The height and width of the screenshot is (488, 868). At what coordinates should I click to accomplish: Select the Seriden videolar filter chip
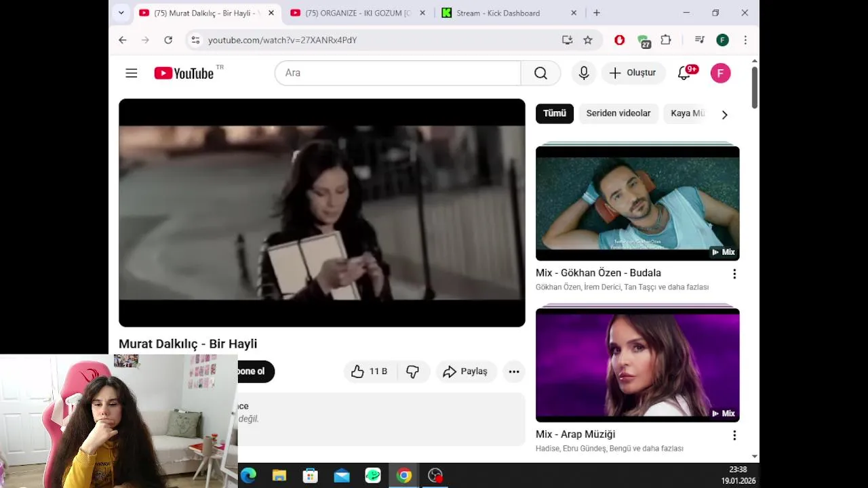(x=618, y=113)
